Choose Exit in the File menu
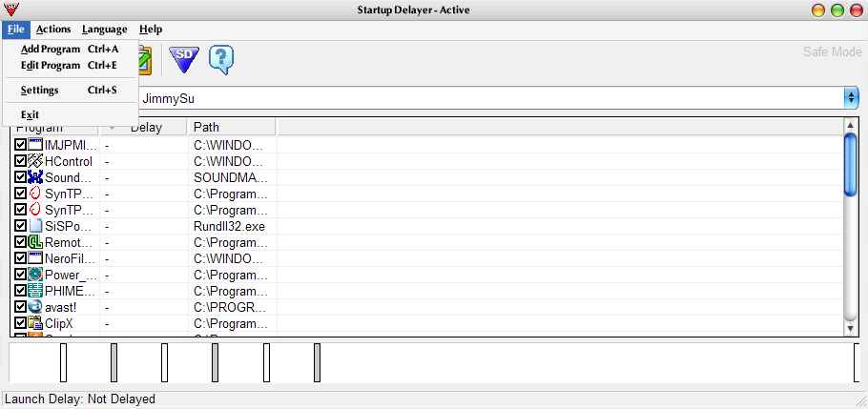The height and width of the screenshot is (409, 868). [x=70, y=114]
